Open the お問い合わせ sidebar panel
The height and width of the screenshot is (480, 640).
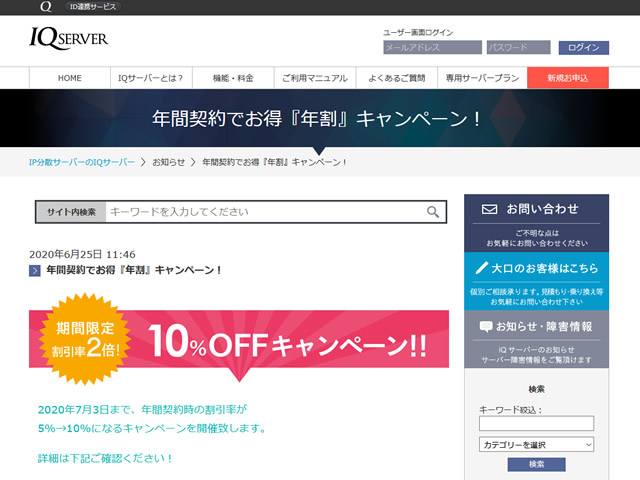(x=536, y=223)
